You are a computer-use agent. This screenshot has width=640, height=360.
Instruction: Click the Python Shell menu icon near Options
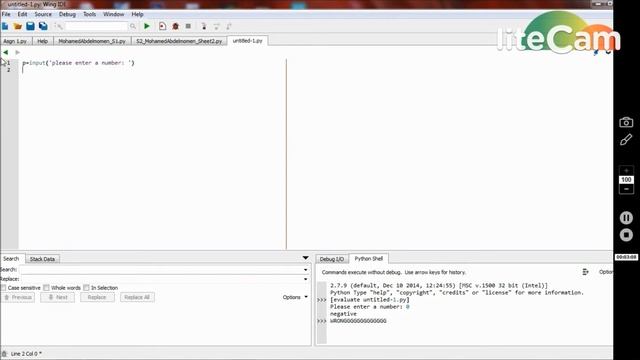tap(585, 272)
